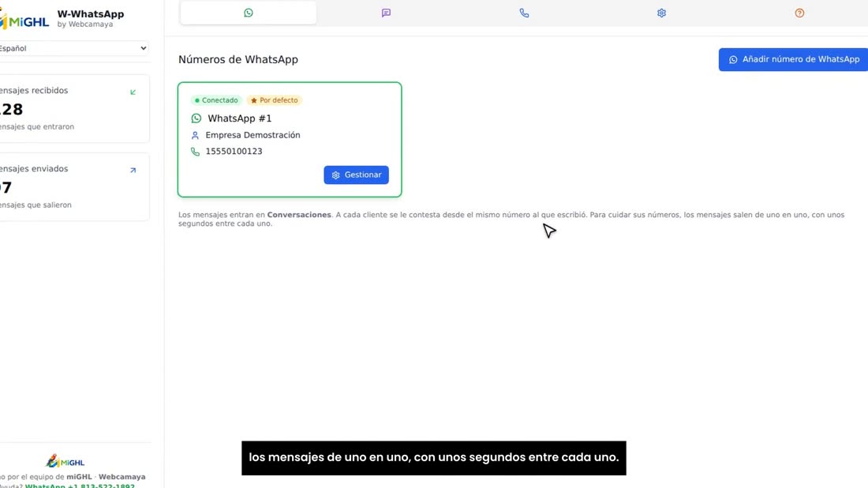The width and height of the screenshot is (868, 488).
Task: Click the Mensajes enviados card
Action: click(x=73, y=186)
